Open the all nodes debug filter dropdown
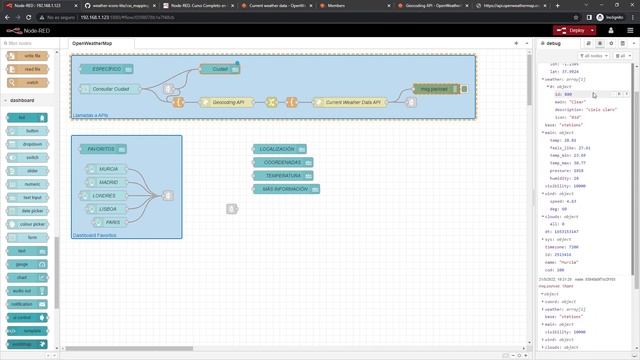Viewport: 640px width, 360px height. coord(594,56)
